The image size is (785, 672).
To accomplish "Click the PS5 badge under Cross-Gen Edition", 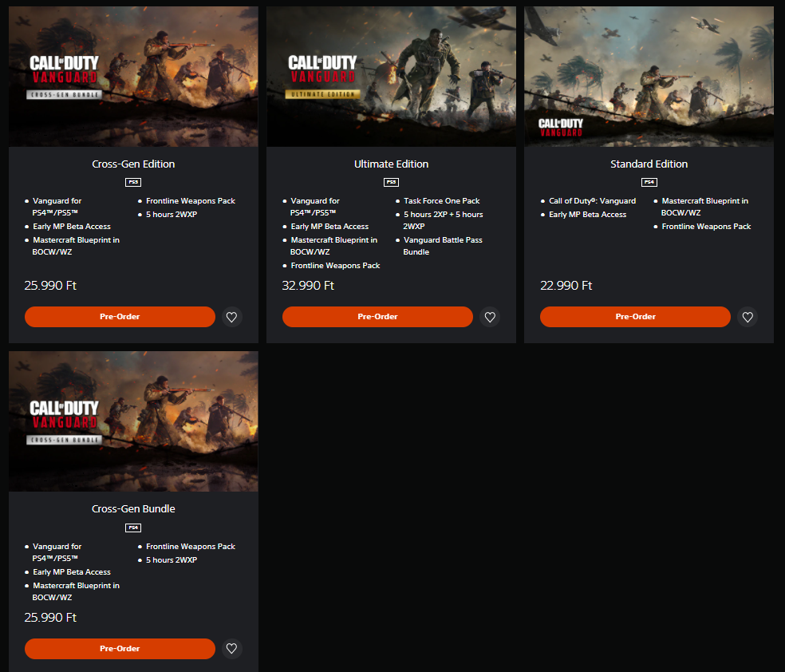I will (x=133, y=182).
